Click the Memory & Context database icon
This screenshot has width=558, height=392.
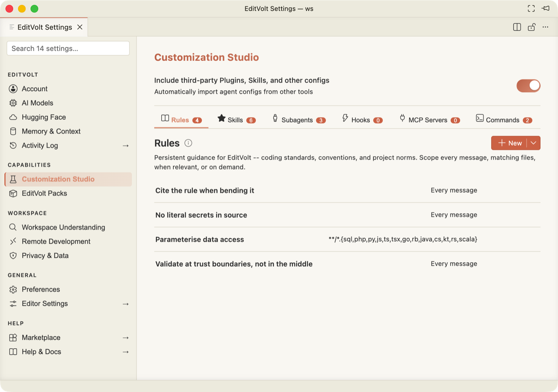coord(13,131)
